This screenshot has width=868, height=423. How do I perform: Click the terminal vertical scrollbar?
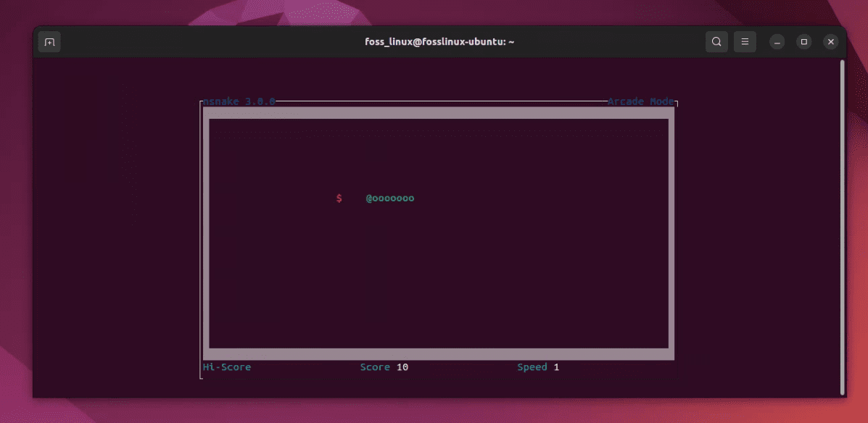pyautogui.click(x=843, y=227)
